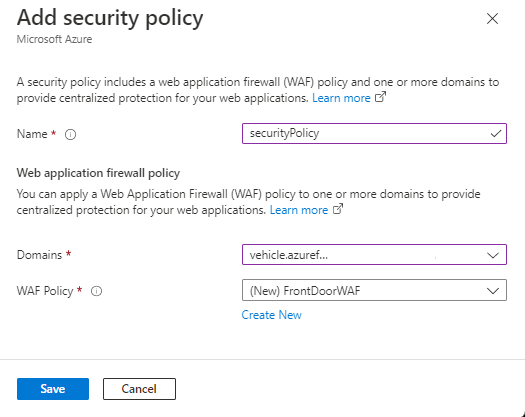Click the info icon next to WAF Policy

click(96, 291)
